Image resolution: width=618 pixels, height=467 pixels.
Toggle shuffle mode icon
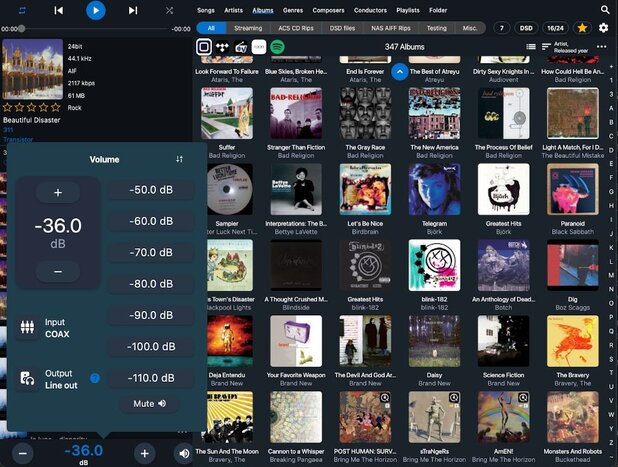click(169, 10)
